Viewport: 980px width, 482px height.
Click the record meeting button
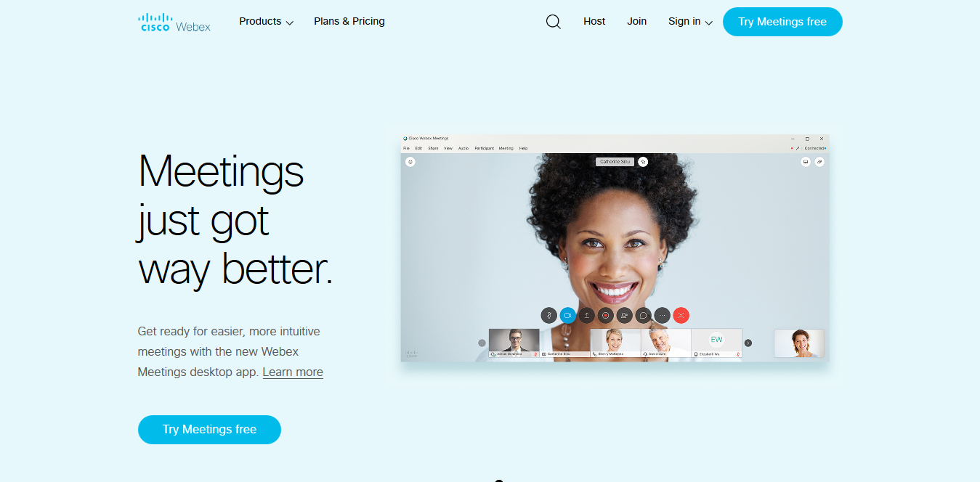[x=605, y=315]
